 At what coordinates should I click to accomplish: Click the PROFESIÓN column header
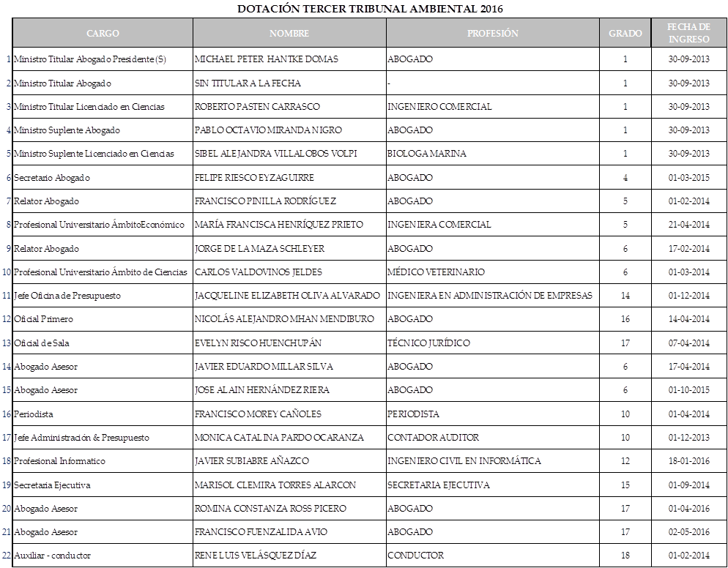pos(492,33)
